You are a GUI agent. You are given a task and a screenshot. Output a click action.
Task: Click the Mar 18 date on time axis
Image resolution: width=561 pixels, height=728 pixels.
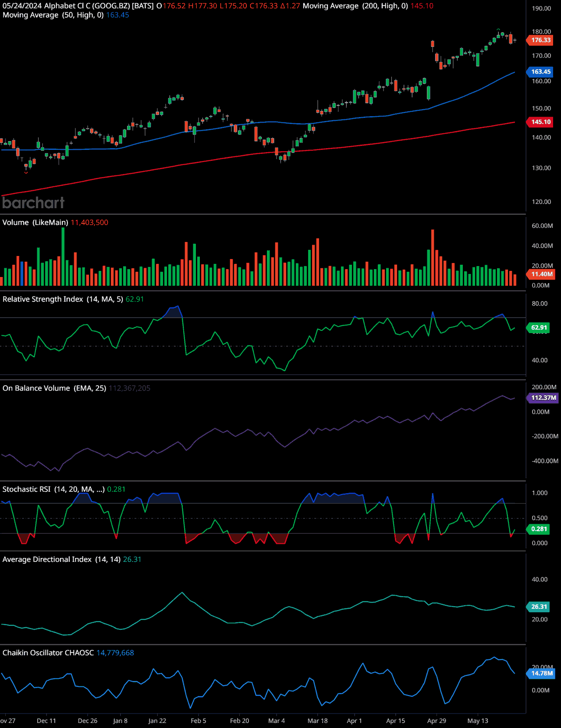pos(318,721)
